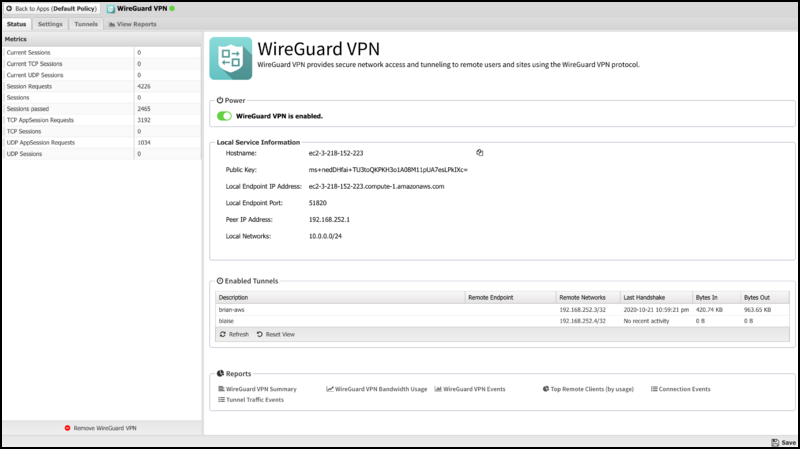Screen dimensions: 800x449
Task: Click the red remove icon at bottom left
Action: [x=67, y=428]
